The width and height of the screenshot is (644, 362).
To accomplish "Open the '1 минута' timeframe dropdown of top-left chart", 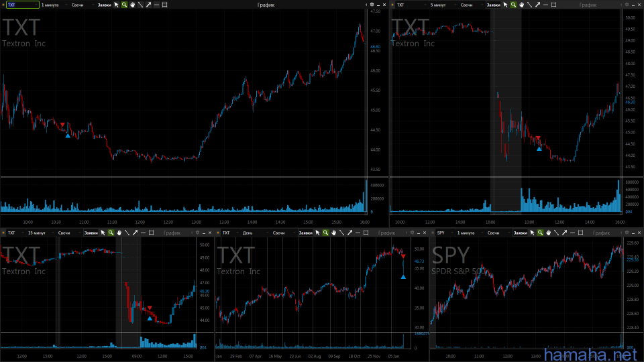I will pyautogui.click(x=54, y=5).
